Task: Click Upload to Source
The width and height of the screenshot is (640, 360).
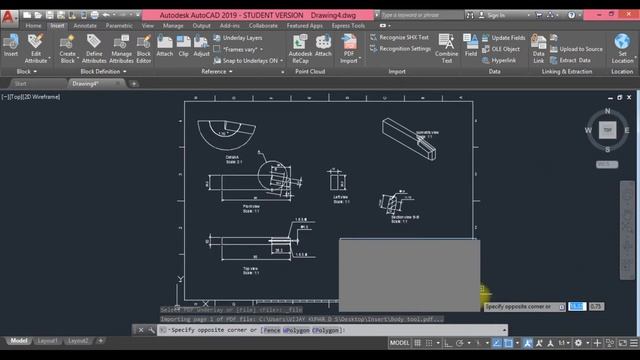Action: [x=576, y=49]
